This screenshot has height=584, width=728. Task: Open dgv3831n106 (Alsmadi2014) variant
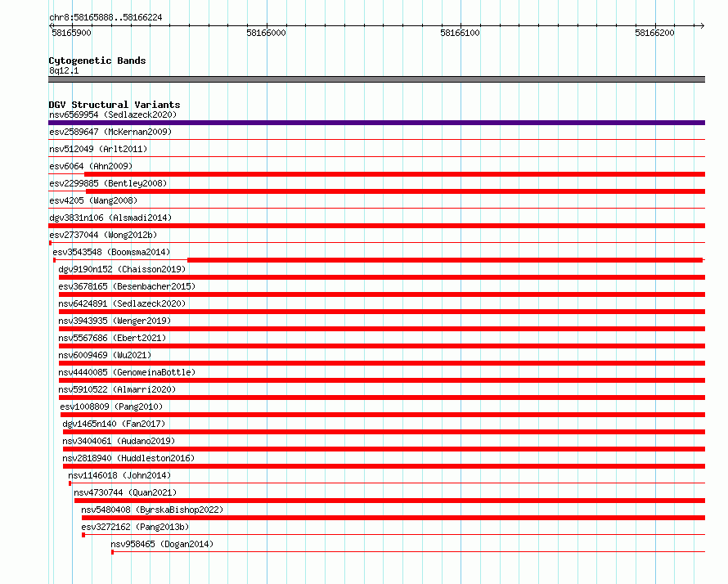110,218
